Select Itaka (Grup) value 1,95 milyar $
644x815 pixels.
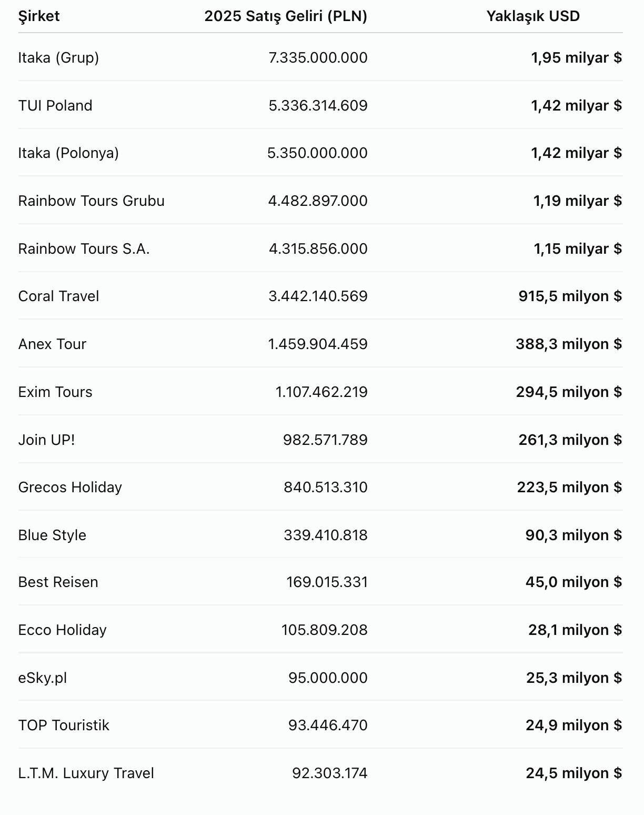[577, 57]
